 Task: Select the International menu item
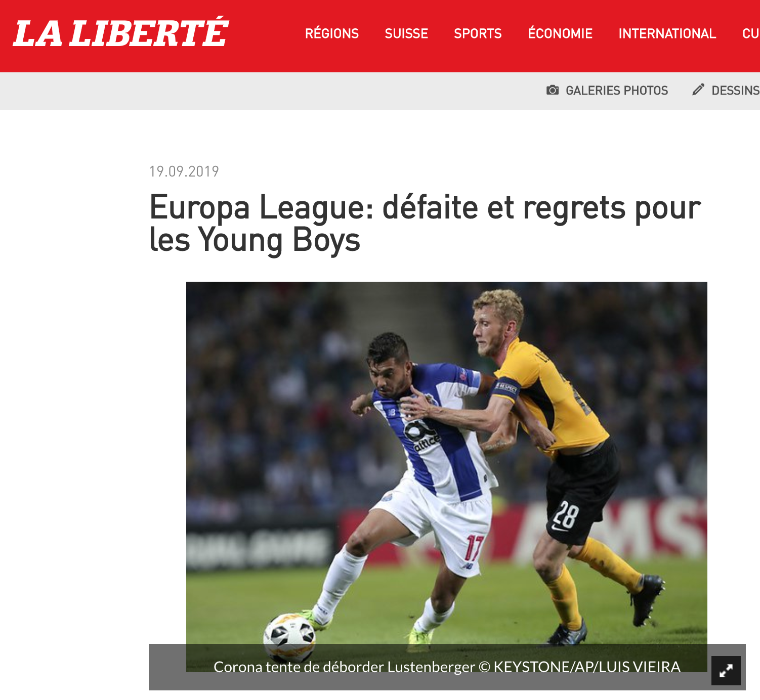(667, 34)
